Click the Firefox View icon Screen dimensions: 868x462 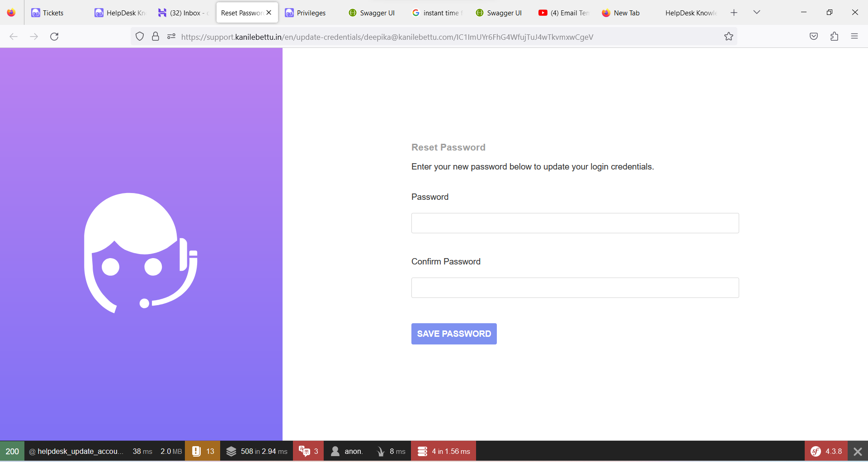click(11, 13)
